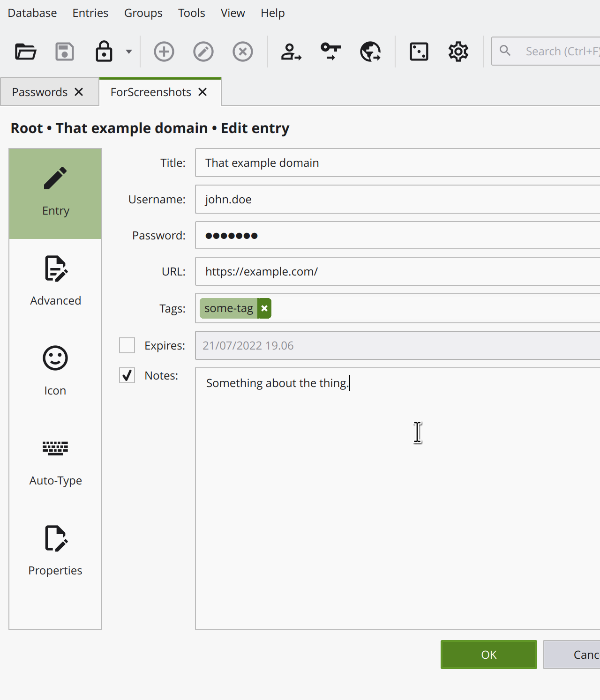Open the Properties section in the sidebar
600x700 pixels.
(x=55, y=553)
